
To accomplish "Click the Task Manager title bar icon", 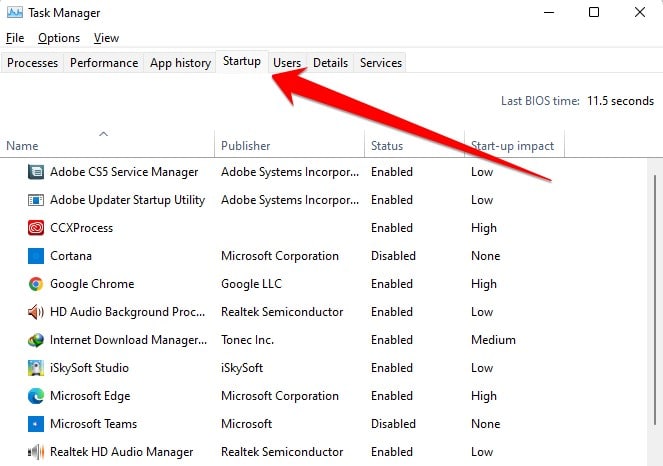I will pos(15,13).
